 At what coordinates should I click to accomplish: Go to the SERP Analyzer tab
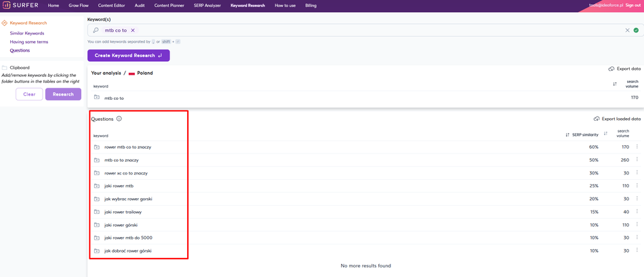coord(207,5)
